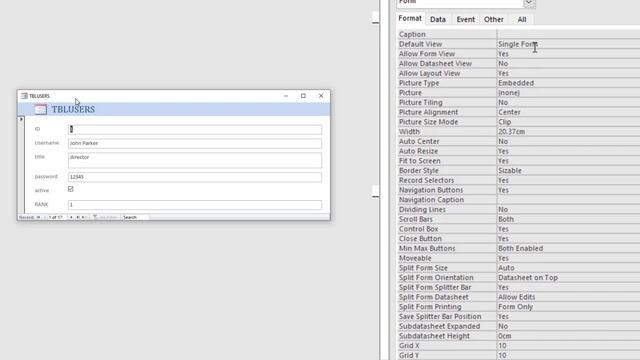Select the Format tab

(410, 18)
